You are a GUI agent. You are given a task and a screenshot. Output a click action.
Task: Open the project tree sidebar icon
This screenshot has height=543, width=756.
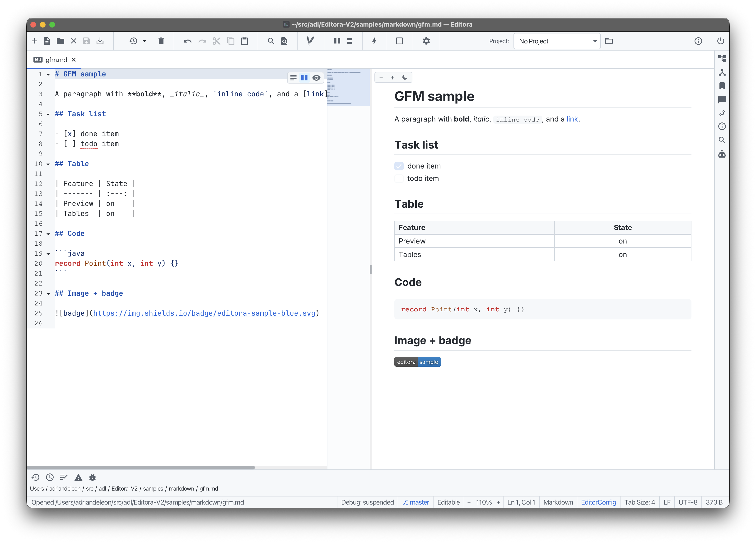tap(722, 59)
